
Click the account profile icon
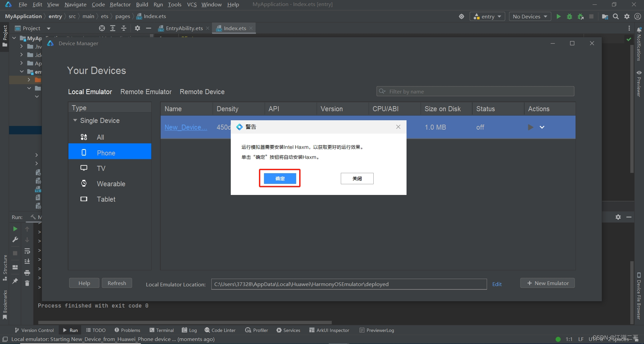pyautogui.click(x=638, y=16)
